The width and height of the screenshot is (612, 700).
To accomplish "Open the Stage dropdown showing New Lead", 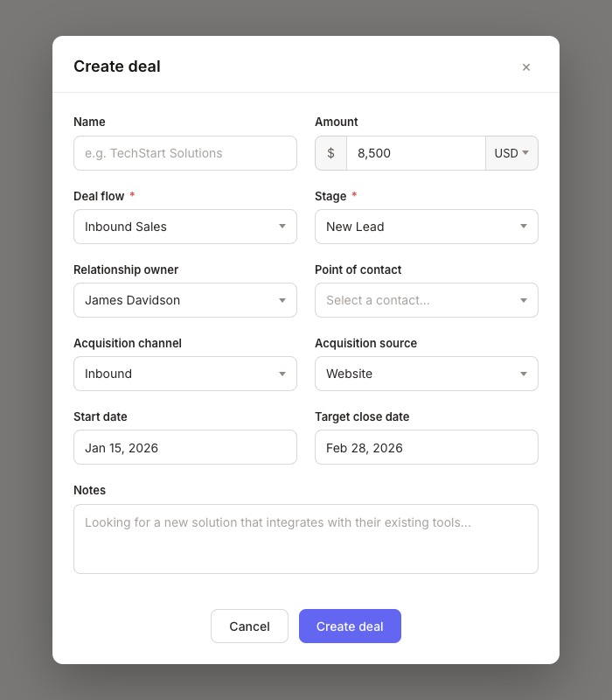I will pyautogui.click(x=427, y=227).
